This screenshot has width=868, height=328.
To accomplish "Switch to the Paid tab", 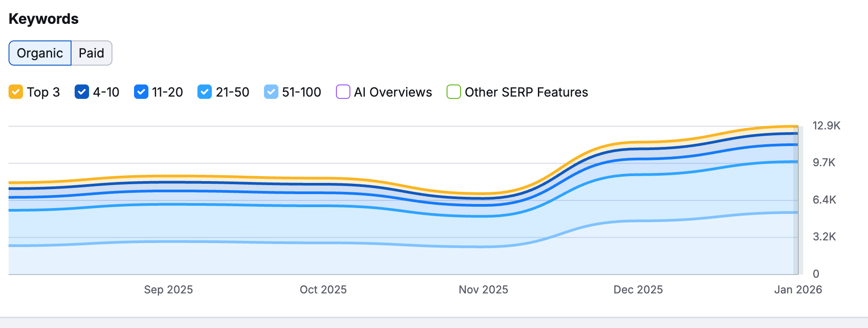I will tap(92, 53).
